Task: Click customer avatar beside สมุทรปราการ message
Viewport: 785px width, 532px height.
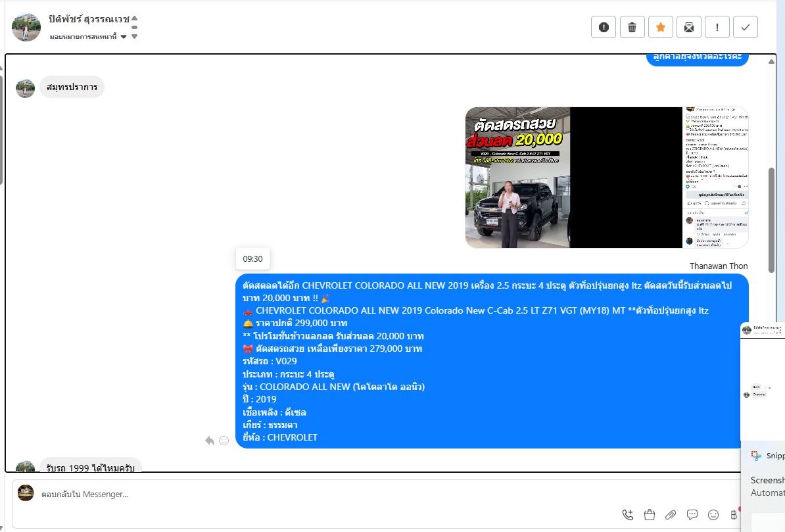Action: tap(25, 88)
